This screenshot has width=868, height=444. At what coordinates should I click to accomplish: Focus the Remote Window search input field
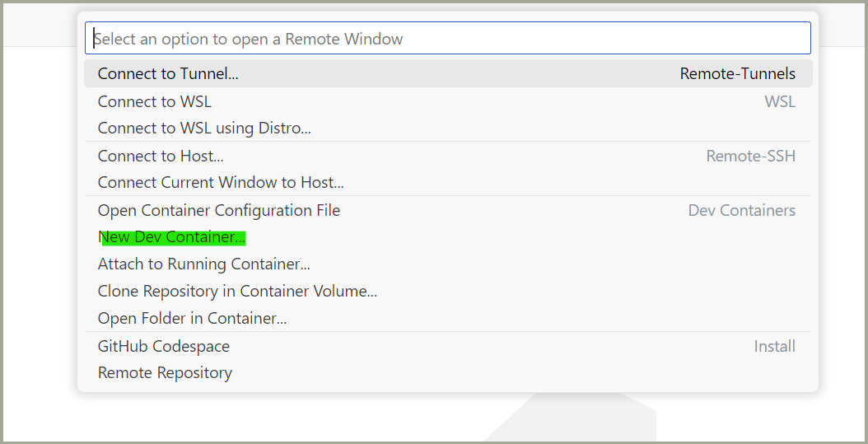coord(447,38)
